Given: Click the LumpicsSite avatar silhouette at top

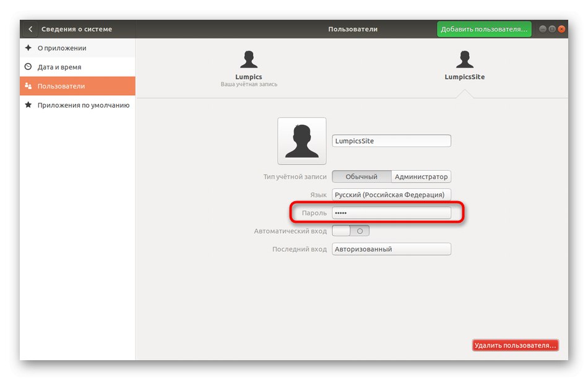Looking at the screenshot, I should tap(465, 59).
